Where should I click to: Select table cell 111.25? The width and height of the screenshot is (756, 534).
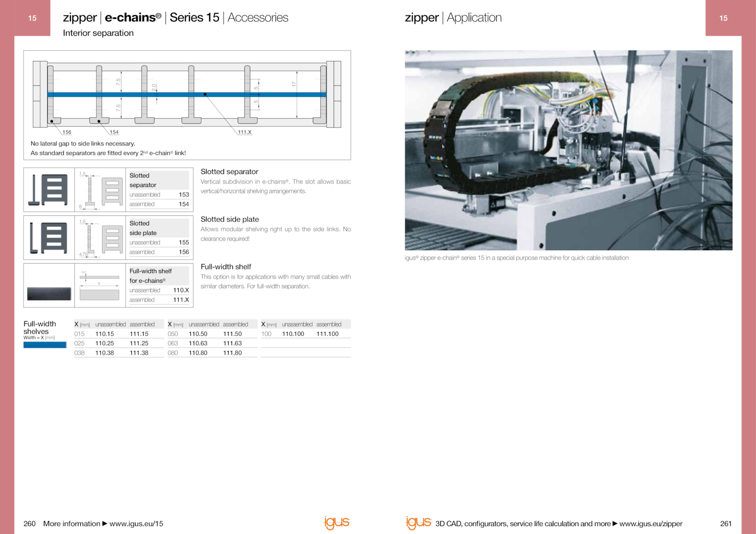[x=139, y=343]
